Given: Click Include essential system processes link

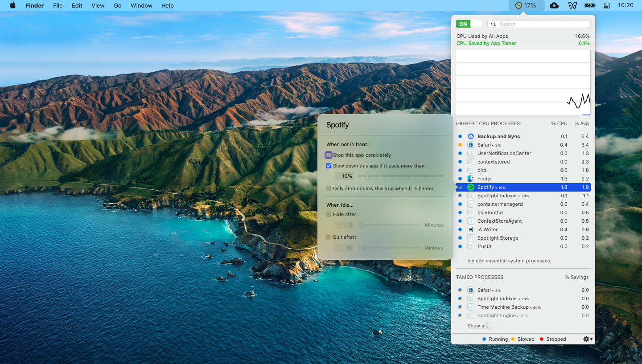Looking at the screenshot, I should pos(510,261).
